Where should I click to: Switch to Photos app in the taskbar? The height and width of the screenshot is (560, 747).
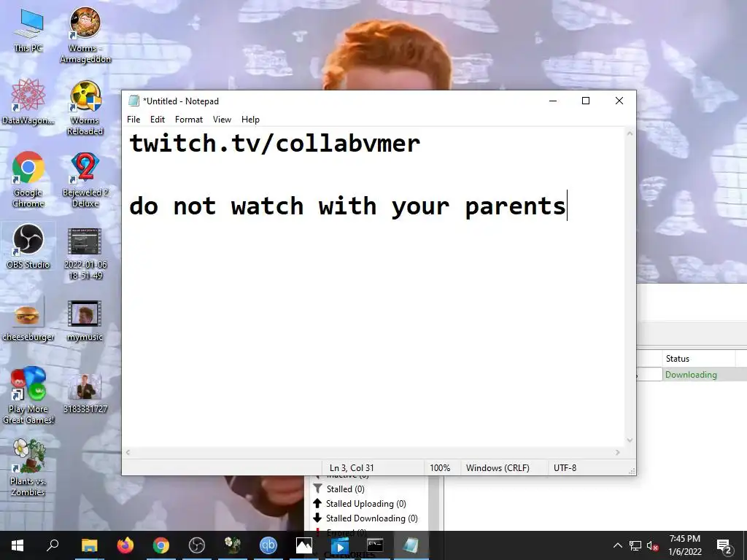304,545
